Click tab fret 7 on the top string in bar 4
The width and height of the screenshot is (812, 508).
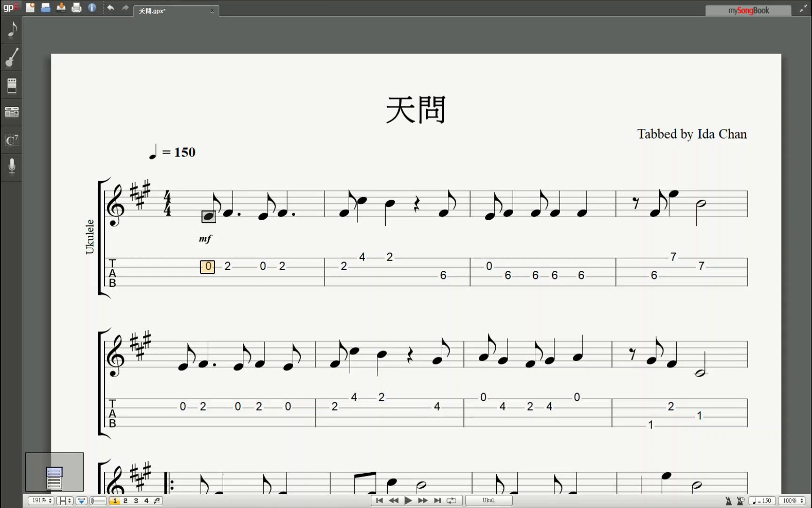[673, 257]
